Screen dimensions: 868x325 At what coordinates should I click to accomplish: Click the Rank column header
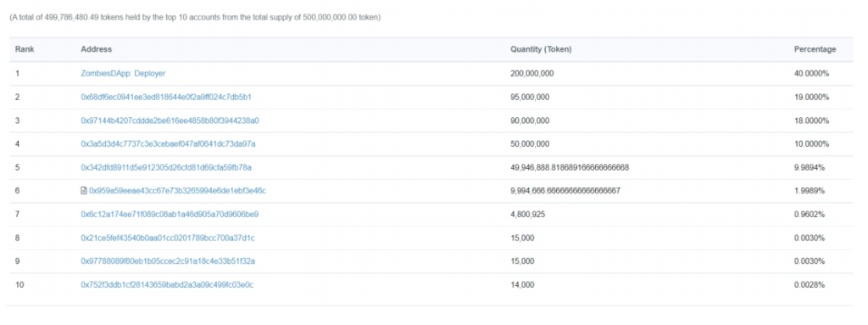point(25,49)
